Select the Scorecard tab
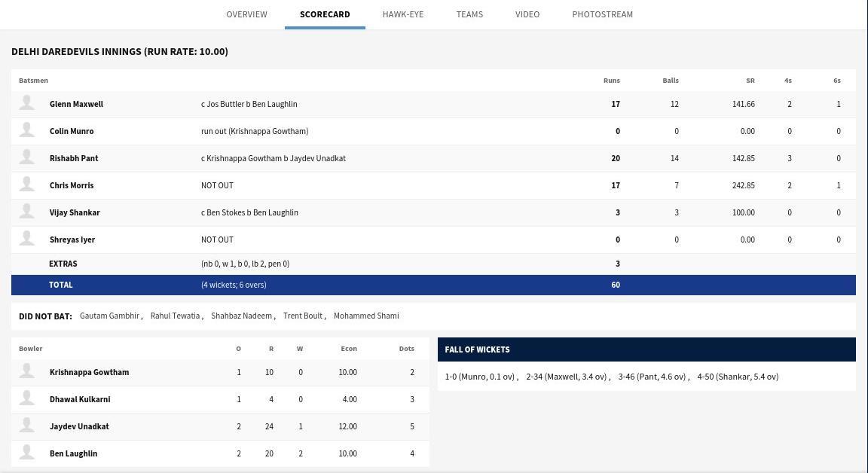 click(x=325, y=14)
